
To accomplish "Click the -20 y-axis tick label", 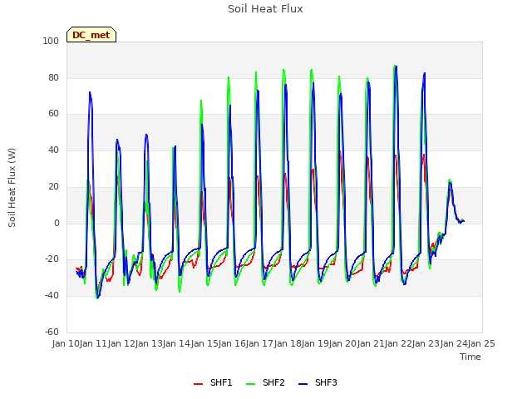I will coord(52,259).
